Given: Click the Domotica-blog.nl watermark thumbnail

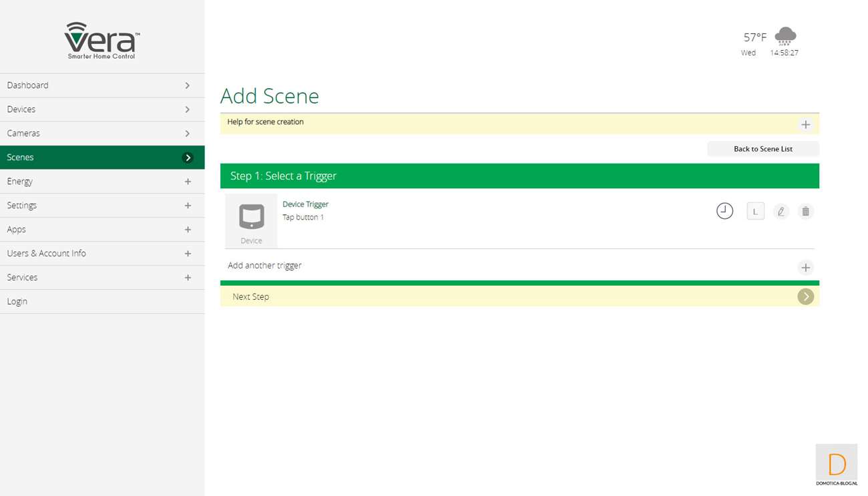Looking at the screenshot, I should coord(837,465).
